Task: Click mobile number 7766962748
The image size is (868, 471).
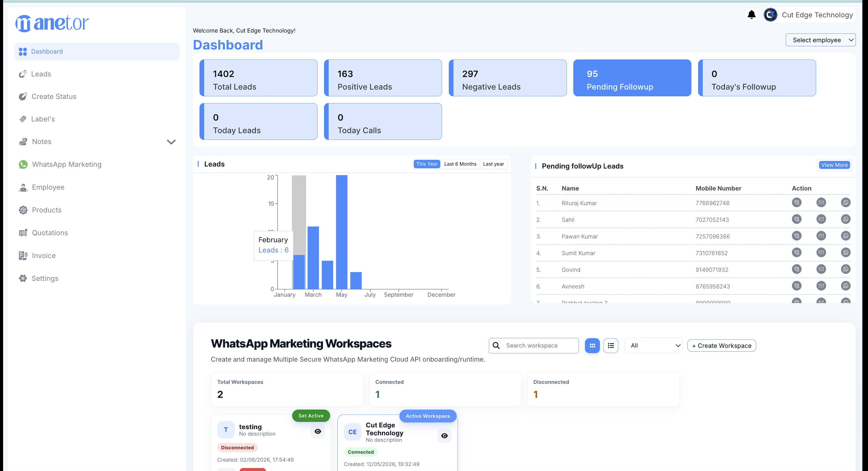Action: click(x=712, y=203)
